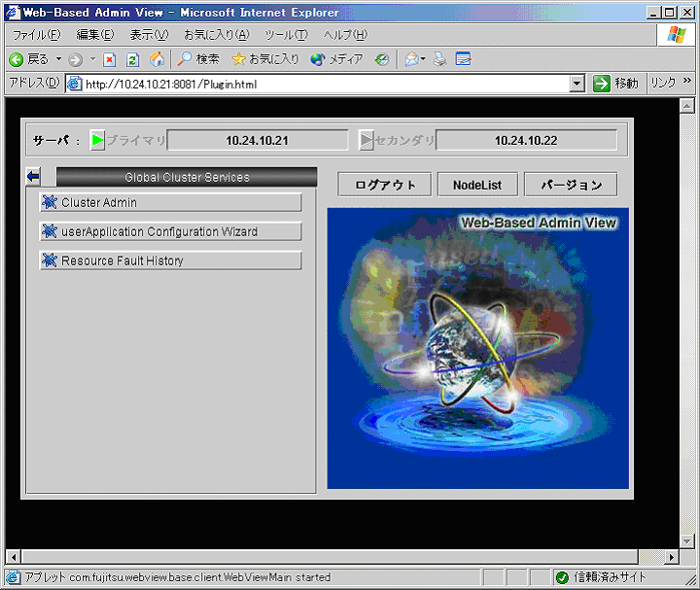Open Cluster Admin
Screen dimensions: 700x590
pyautogui.click(x=170, y=202)
